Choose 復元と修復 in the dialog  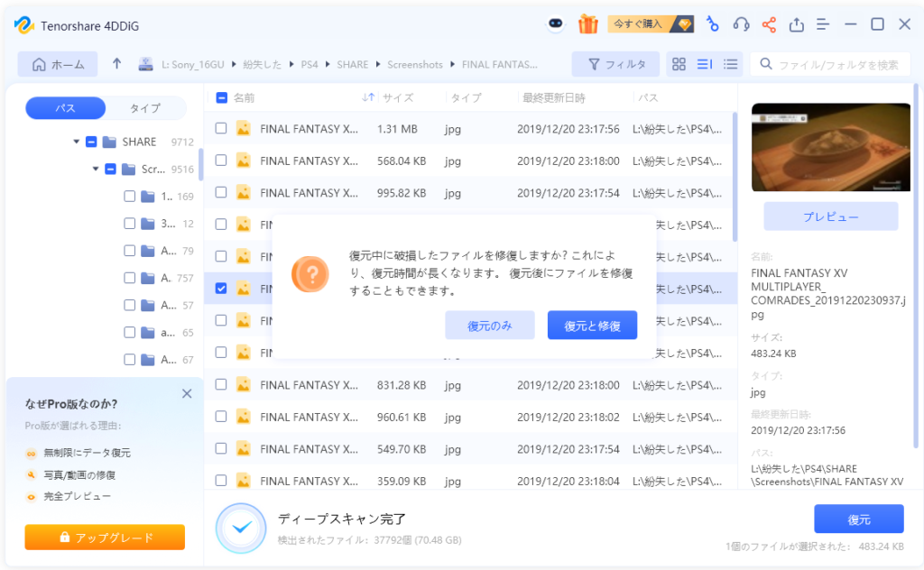pyautogui.click(x=592, y=325)
